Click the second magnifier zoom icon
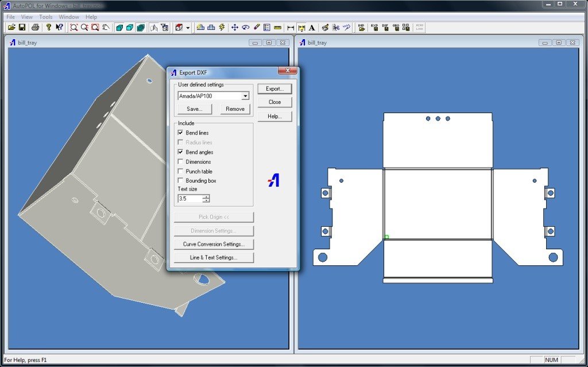The image size is (588, 367). (84, 28)
